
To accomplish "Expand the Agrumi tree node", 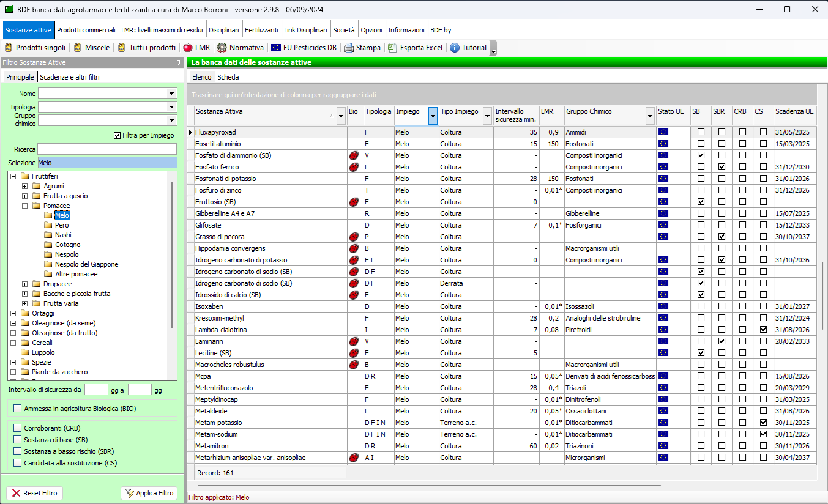I will click(25, 186).
